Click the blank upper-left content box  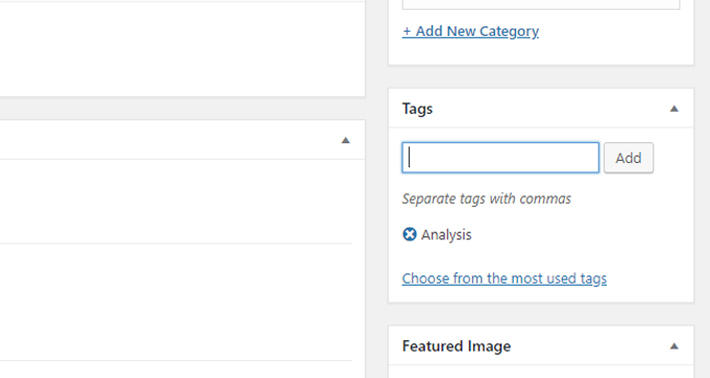(182, 49)
